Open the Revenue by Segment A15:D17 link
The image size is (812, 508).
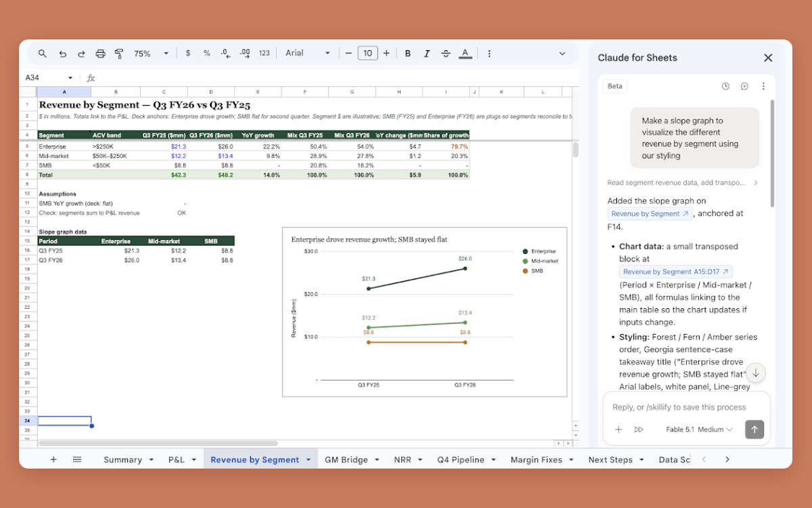676,272
